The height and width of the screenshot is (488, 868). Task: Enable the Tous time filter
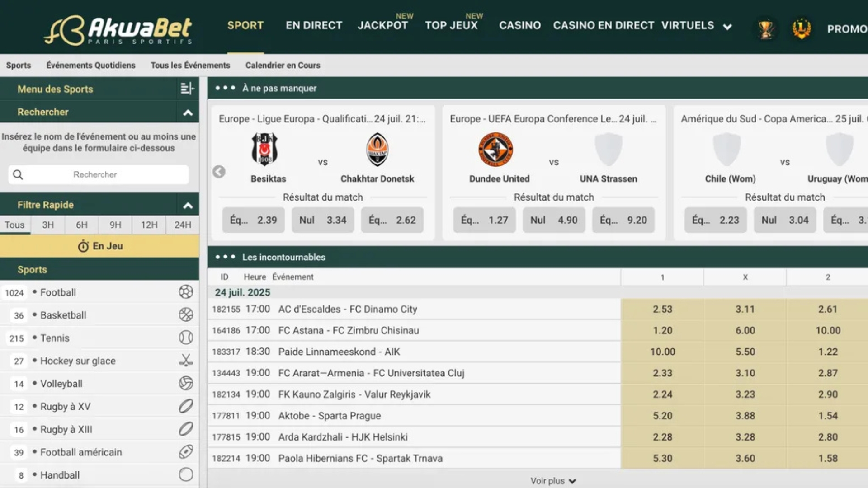click(14, 225)
